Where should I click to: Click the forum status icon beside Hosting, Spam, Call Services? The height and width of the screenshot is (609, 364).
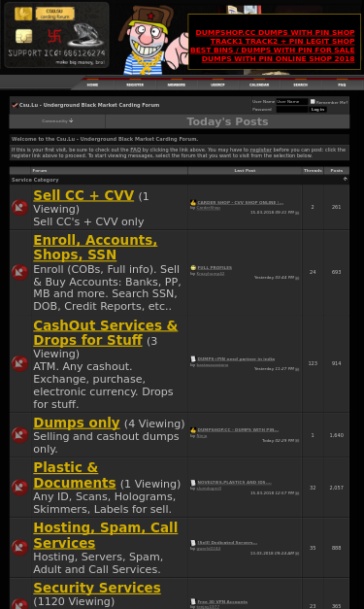(x=19, y=548)
